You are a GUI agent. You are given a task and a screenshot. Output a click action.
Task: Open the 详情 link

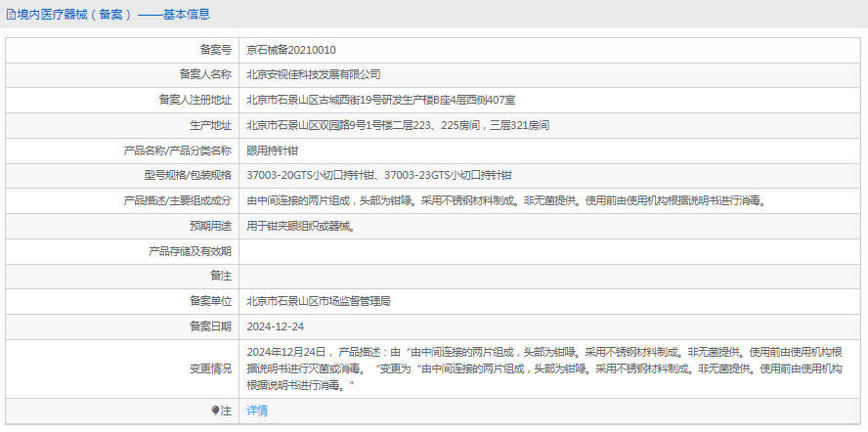tap(257, 410)
